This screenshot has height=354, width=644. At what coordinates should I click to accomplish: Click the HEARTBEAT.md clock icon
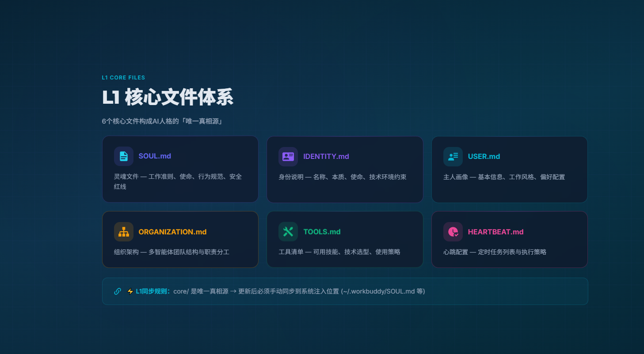click(x=453, y=232)
